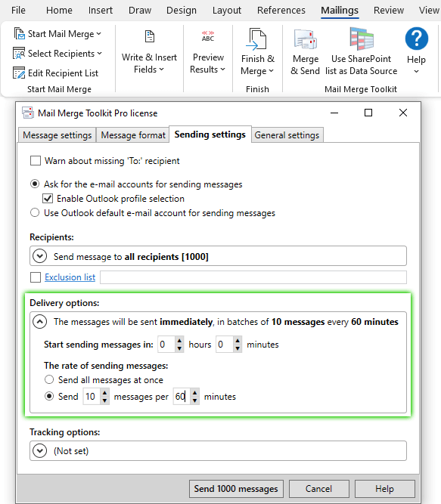Open the Exclusion list link
The image size is (441, 504).
pyautogui.click(x=70, y=277)
